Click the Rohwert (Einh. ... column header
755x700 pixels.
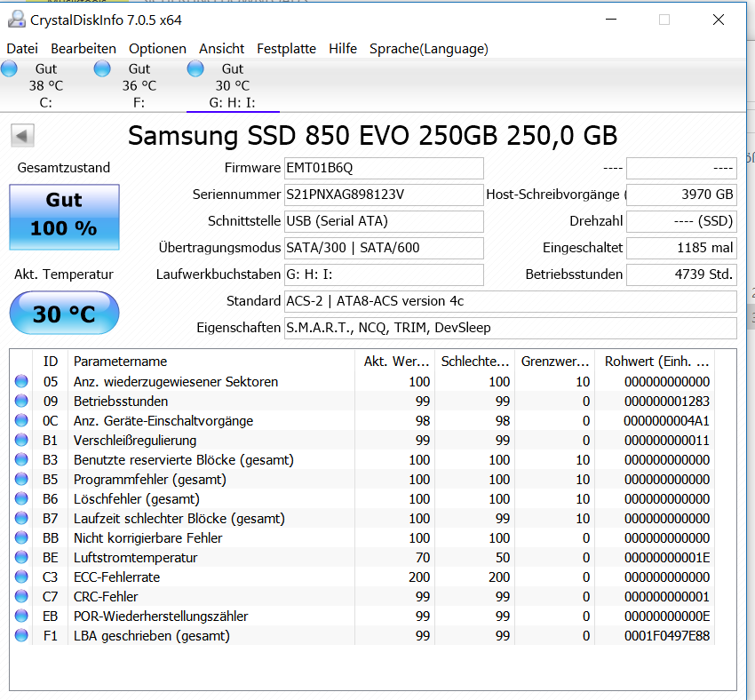click(655, 362)
